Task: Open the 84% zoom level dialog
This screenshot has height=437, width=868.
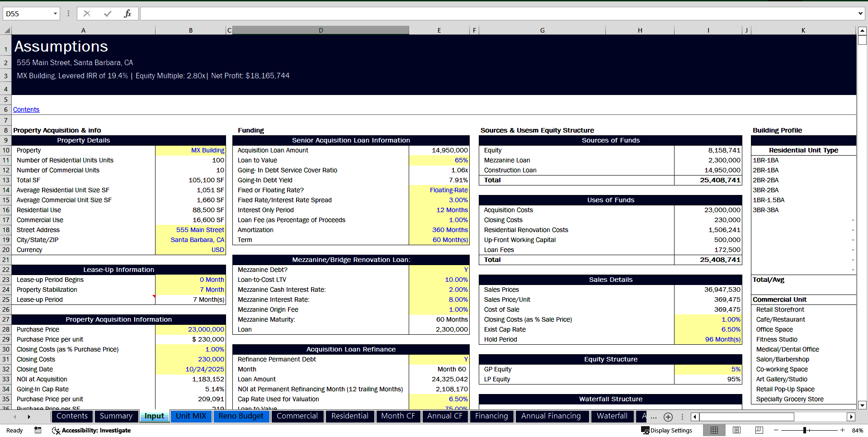Action: pos(857,430)
